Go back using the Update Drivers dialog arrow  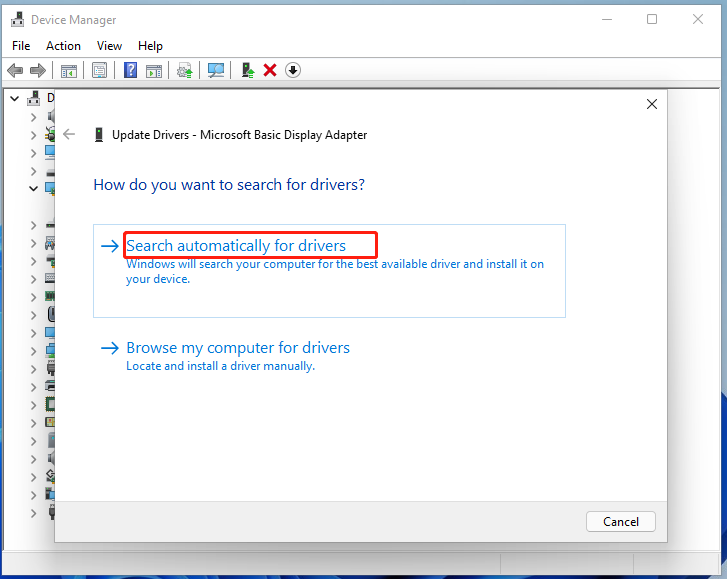[69, 134]
